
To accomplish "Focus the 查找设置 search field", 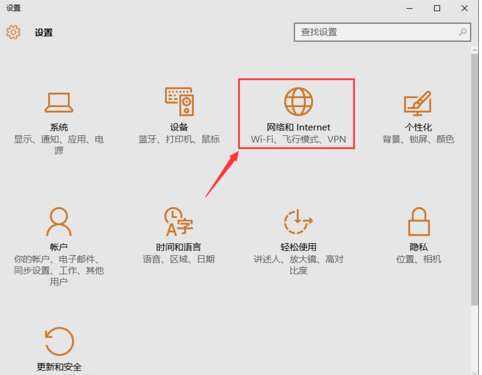I will [x=382, y=32].
